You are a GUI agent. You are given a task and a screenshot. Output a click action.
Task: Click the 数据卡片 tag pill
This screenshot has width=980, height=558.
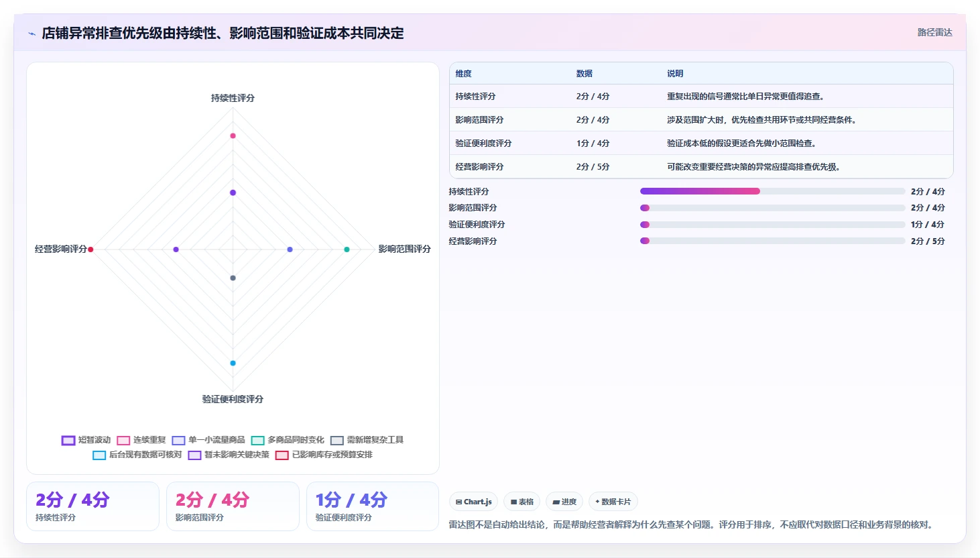point(613,502)
